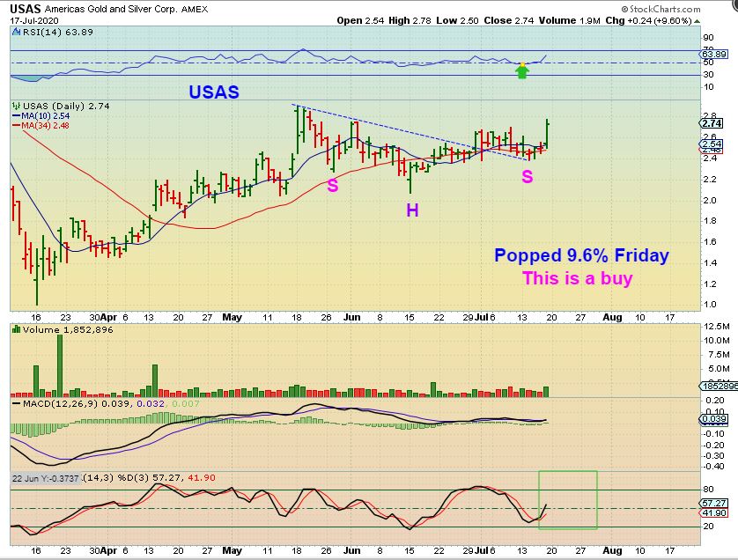
Task: Click the Volume 1,852,896 legend label
Action: tap(68, 329)
